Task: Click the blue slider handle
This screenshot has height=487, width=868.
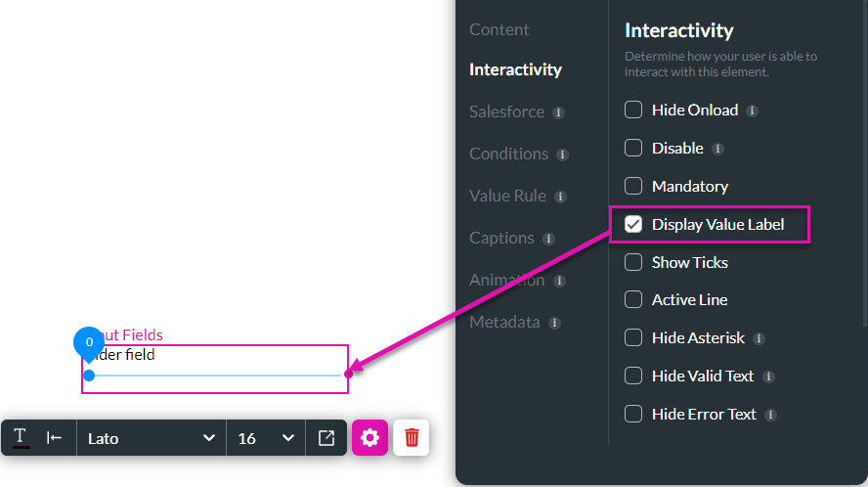Action: tap(89, 376)
